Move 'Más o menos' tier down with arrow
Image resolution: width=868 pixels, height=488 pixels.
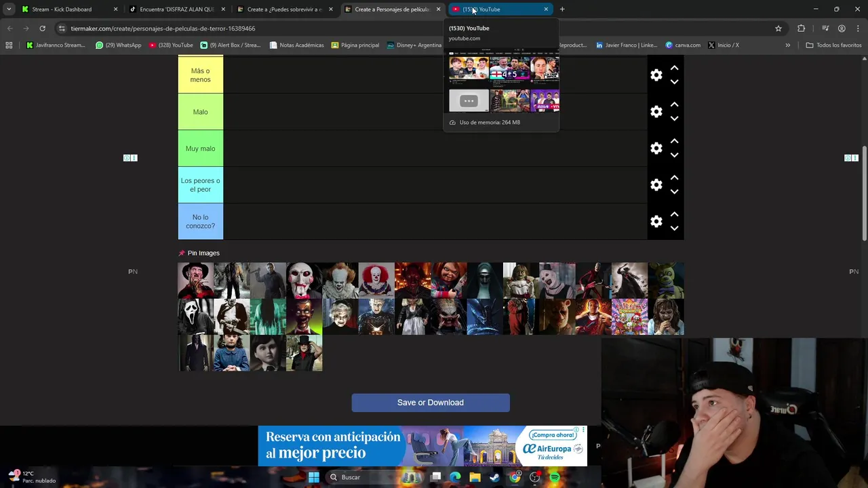click(674, 82)
